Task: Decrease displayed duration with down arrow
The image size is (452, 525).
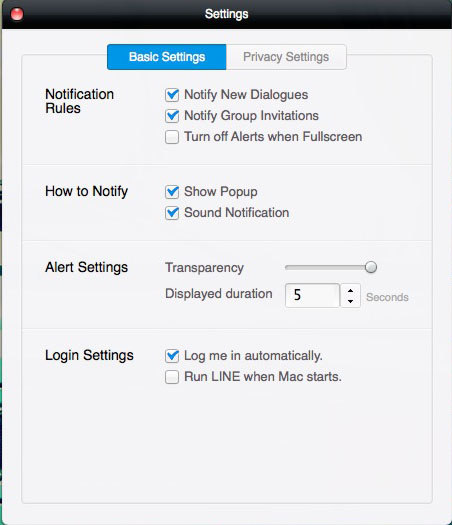Action: pos(351,301)
